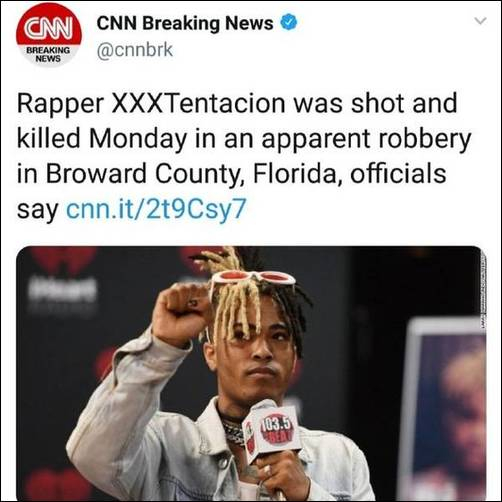Click the 'Broward County, Florida' text
502x502 pixels.
(191, 173)
